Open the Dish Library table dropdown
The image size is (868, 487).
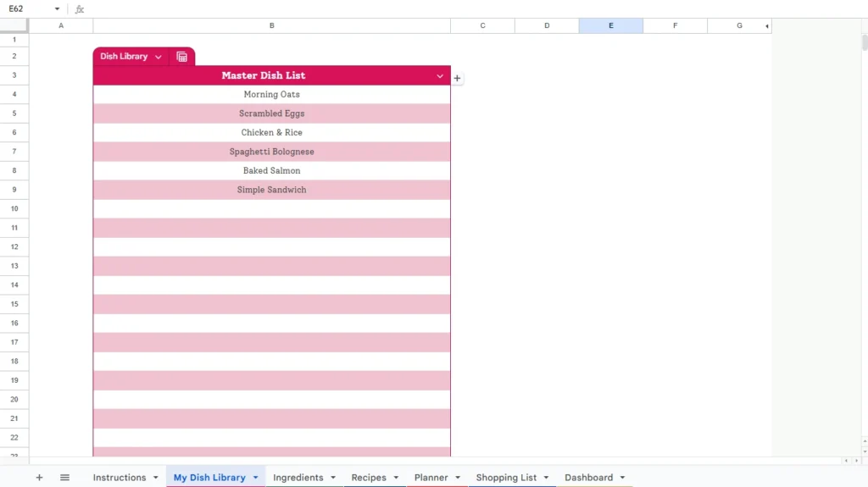[159, 57]
